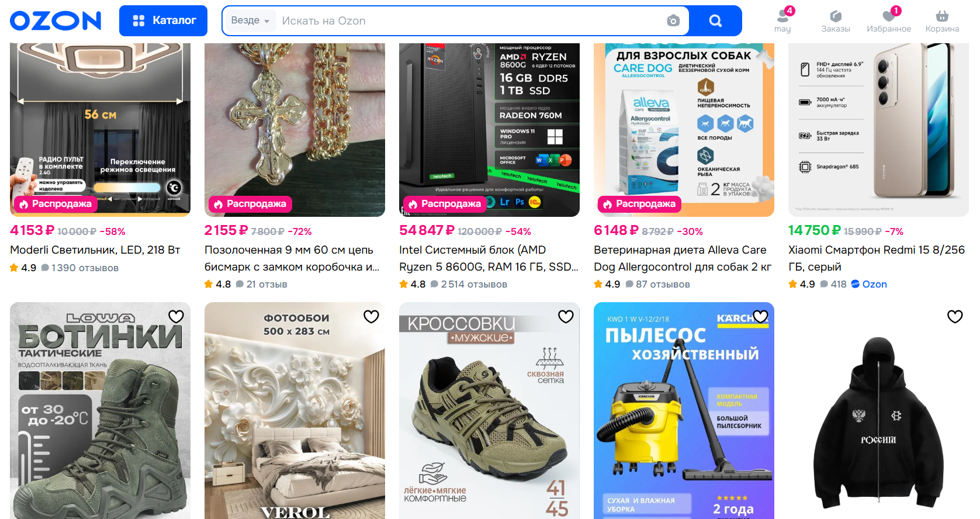Open Xiaomi Redmi 15 product title

click(877, 258)
